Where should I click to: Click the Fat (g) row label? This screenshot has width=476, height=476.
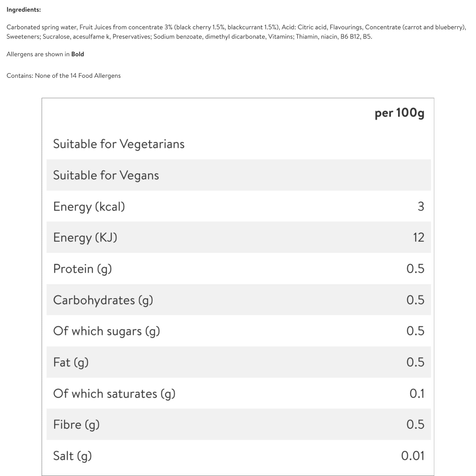coord(71,363)
